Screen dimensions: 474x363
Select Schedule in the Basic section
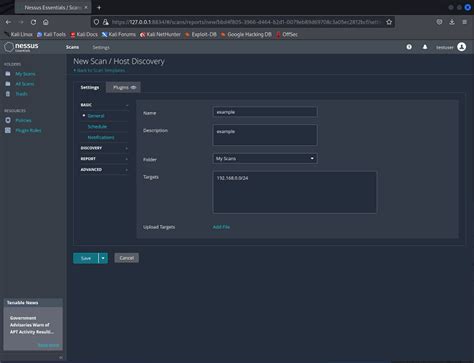pyautogui.click(x=97, y=127)
